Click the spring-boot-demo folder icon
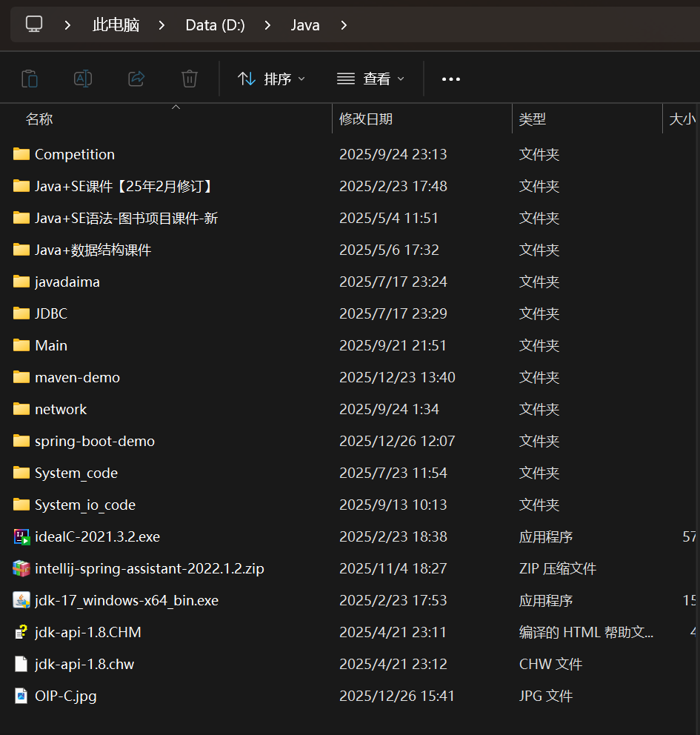The height and width of the screenshot is (735, 700). click(21, 441)
